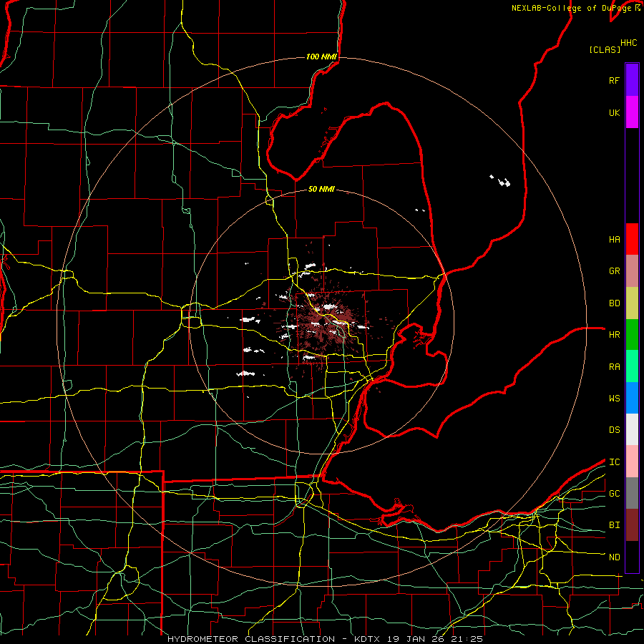The image size is (644, 644).
Task: Click the '[CLAS]' units label
Action: tap(604, 49)
